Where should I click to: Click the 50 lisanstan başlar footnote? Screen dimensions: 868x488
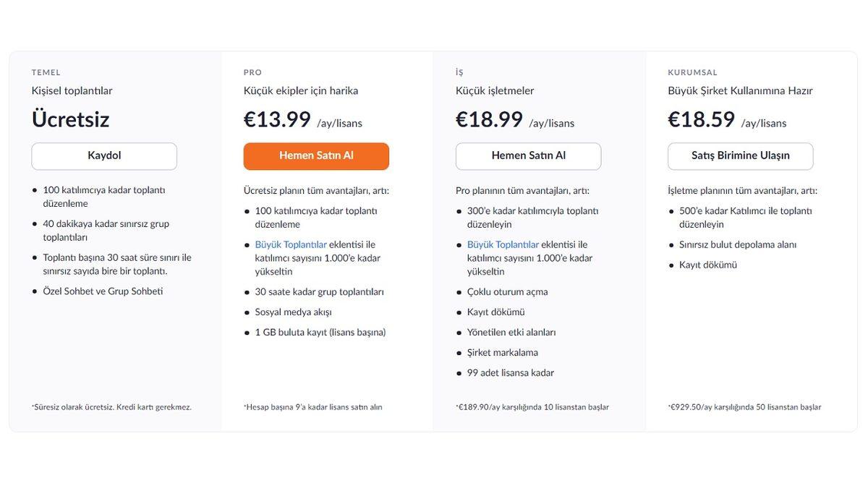click(744, 406)
